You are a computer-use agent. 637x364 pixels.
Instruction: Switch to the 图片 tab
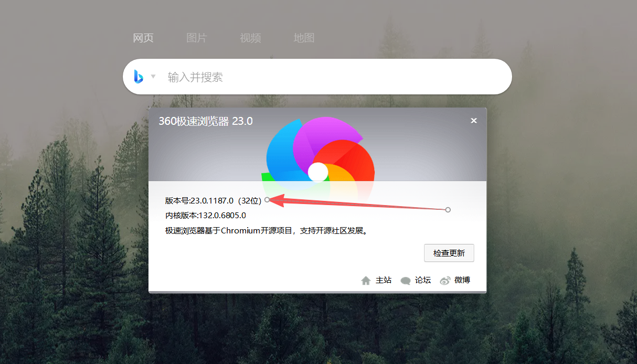(197, 38)
